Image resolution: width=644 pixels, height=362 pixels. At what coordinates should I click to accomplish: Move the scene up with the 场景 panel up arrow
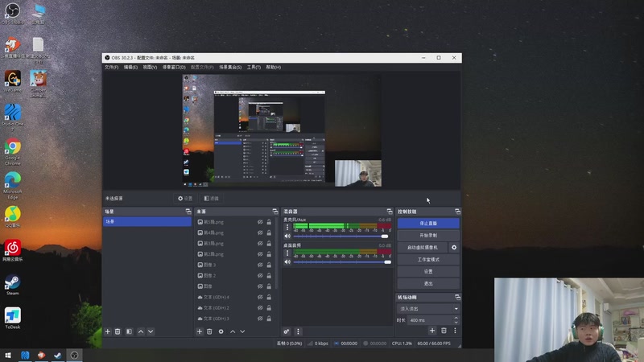coord(141,331)
